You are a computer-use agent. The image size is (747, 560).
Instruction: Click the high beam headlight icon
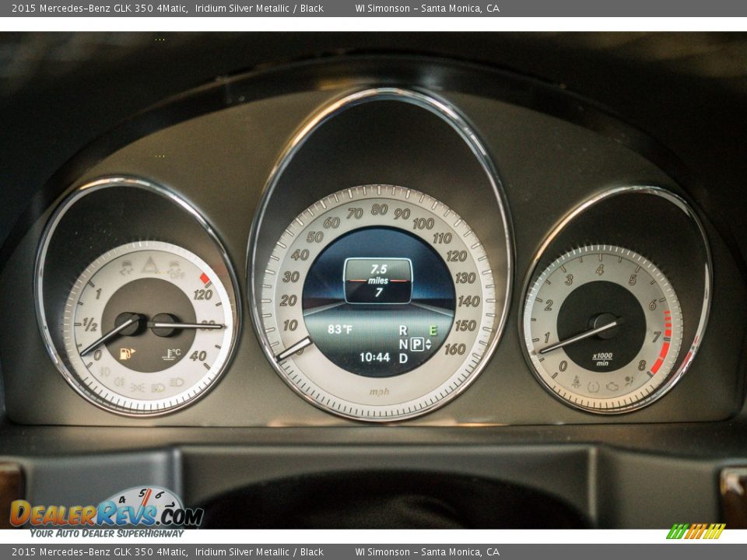coord(176,382)
